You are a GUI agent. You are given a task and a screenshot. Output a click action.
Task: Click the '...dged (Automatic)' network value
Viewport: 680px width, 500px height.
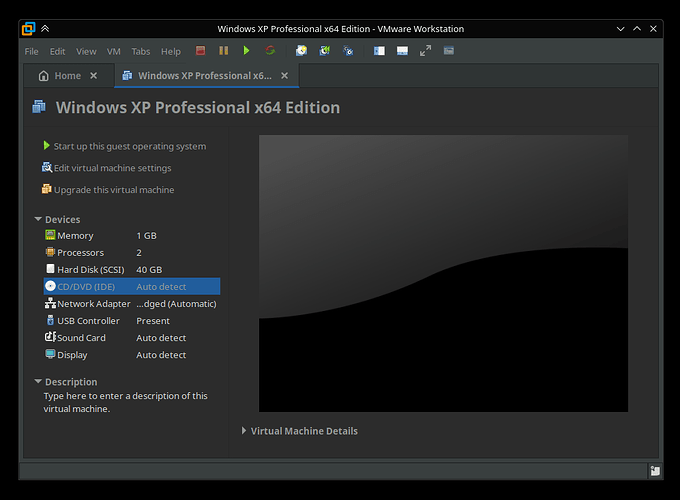coord(177,304)
